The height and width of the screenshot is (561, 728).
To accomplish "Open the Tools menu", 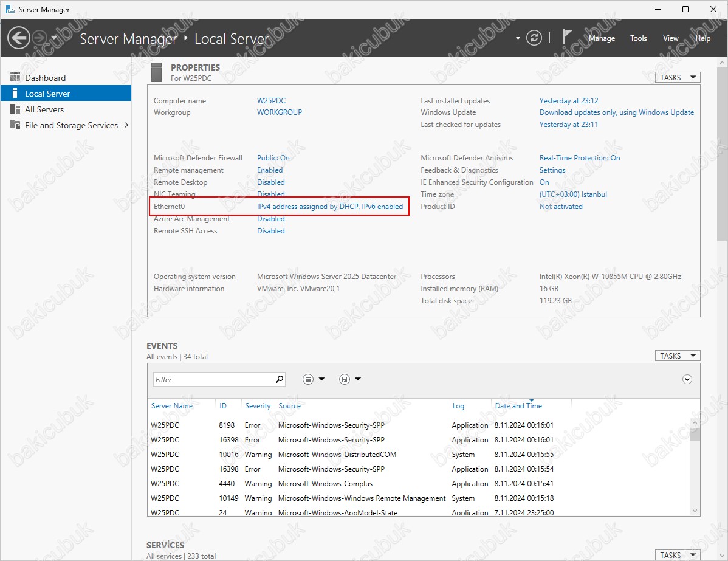I will [x=638, y=38].
